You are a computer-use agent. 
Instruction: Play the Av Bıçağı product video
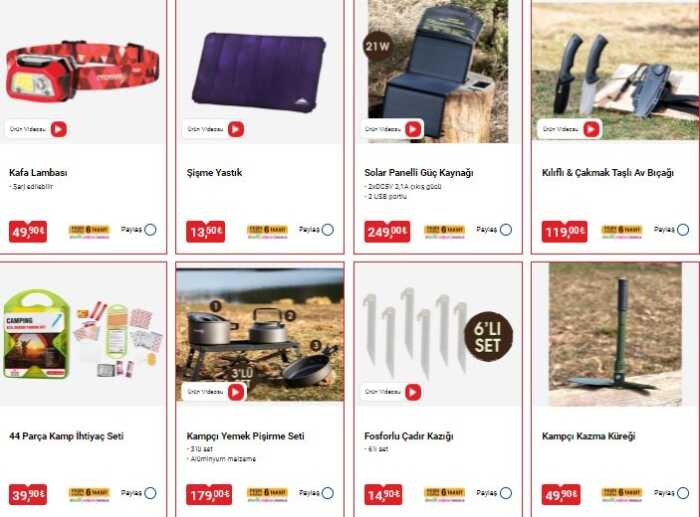tap(591, 129)
